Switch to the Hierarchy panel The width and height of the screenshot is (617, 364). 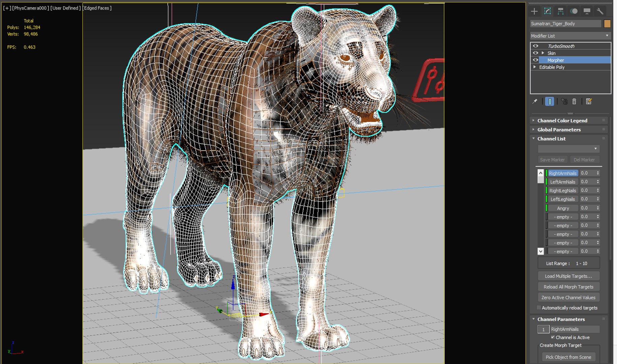(561, 11)
